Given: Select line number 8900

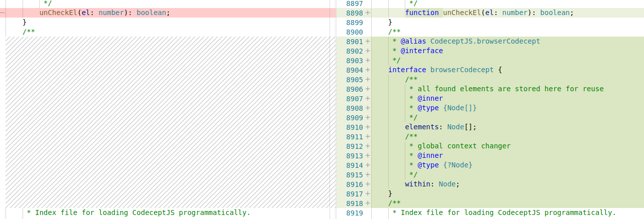Looking at the screenshot, I should (354, 32).
